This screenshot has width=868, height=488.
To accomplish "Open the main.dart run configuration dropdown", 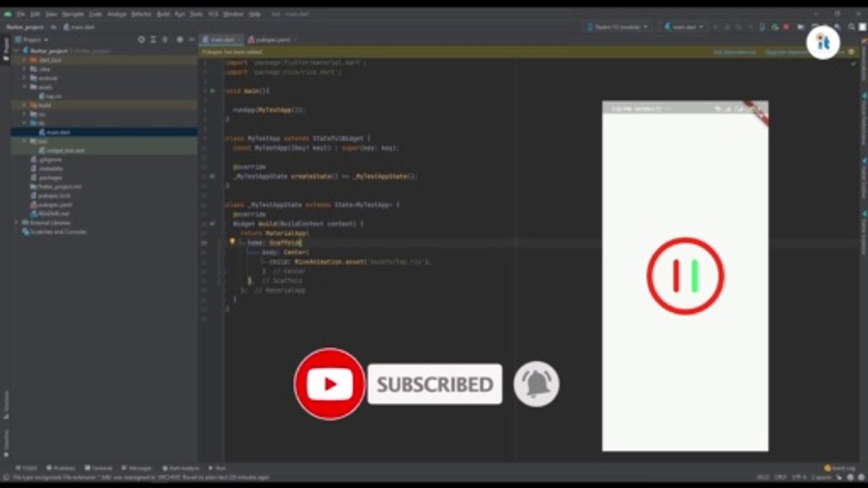I will (684, 27).
